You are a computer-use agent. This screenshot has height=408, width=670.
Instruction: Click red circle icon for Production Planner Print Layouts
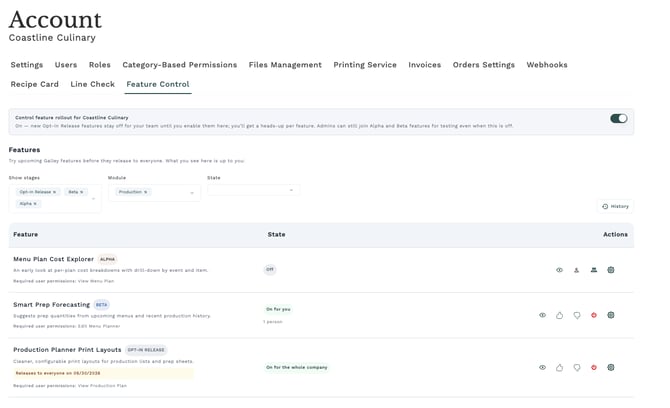(594, 367)
